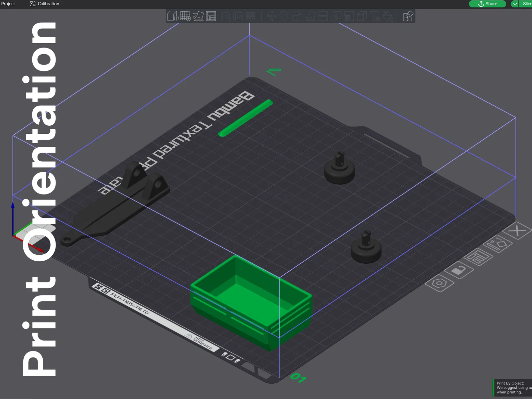Select the black knob nearest the green box

[x=366, y=247]
